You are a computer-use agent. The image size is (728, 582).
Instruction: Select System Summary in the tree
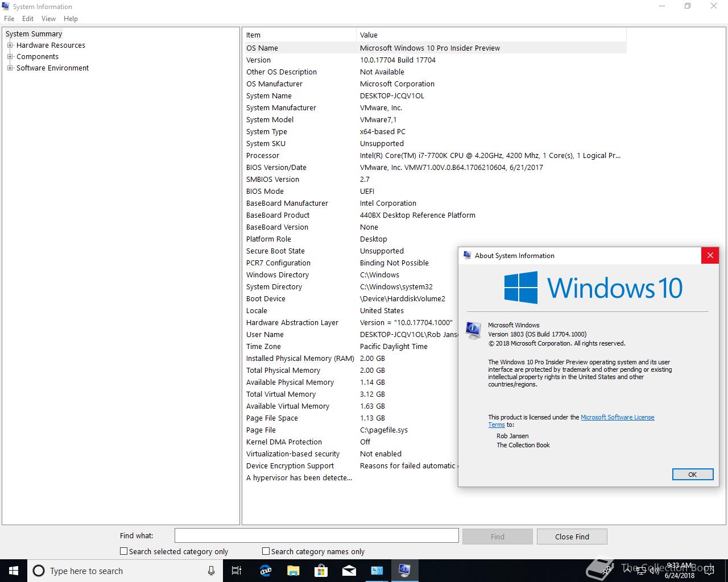click(34, 34)
